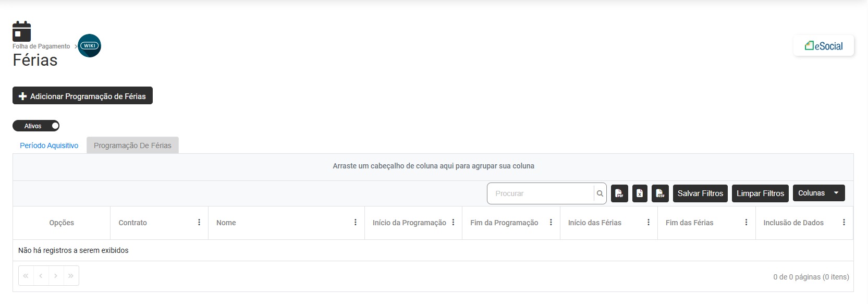Sort by Inclusão de Dados header
The image size is (868, 304).
[793, 223]
